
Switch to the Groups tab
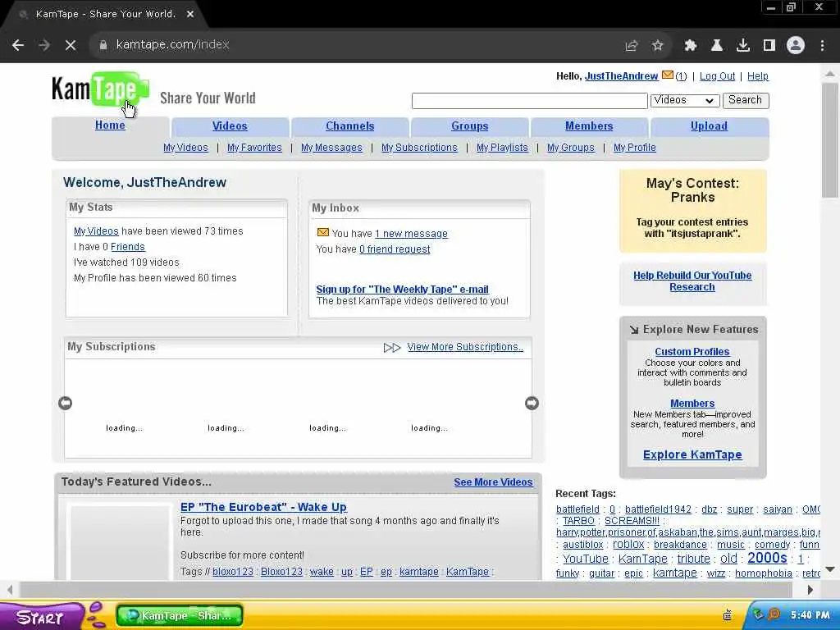tap(470, 126)
